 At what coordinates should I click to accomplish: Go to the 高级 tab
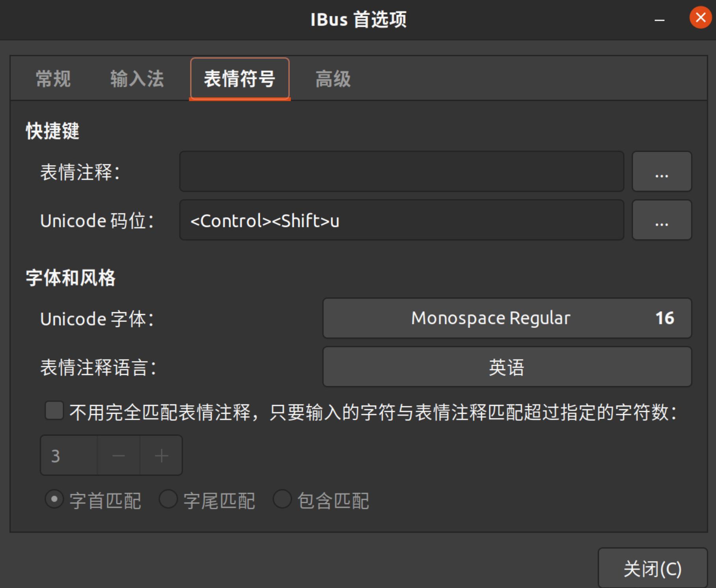(x=333, y=79)
